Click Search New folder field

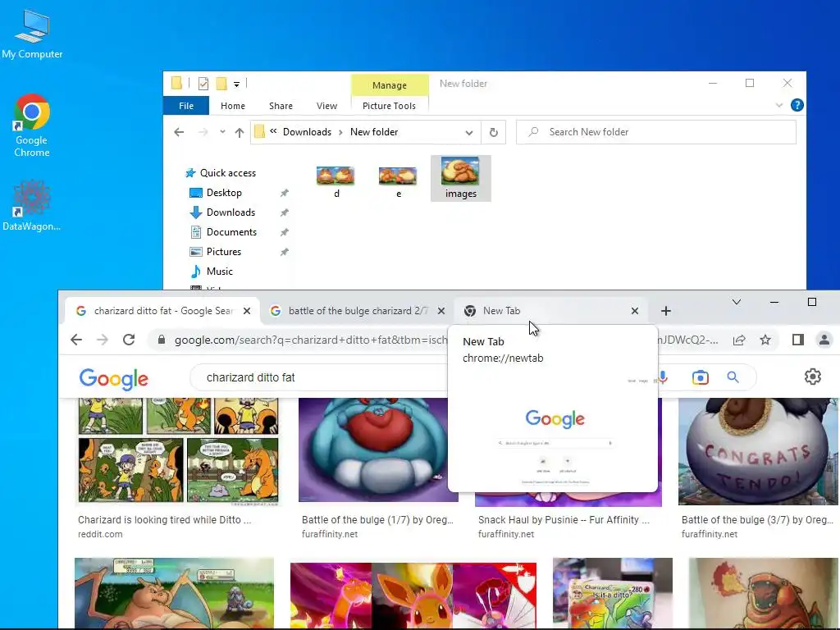pos(655,132)
